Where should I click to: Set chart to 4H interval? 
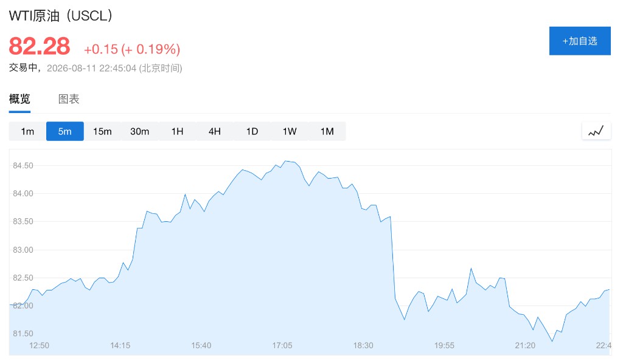point(215,131)
